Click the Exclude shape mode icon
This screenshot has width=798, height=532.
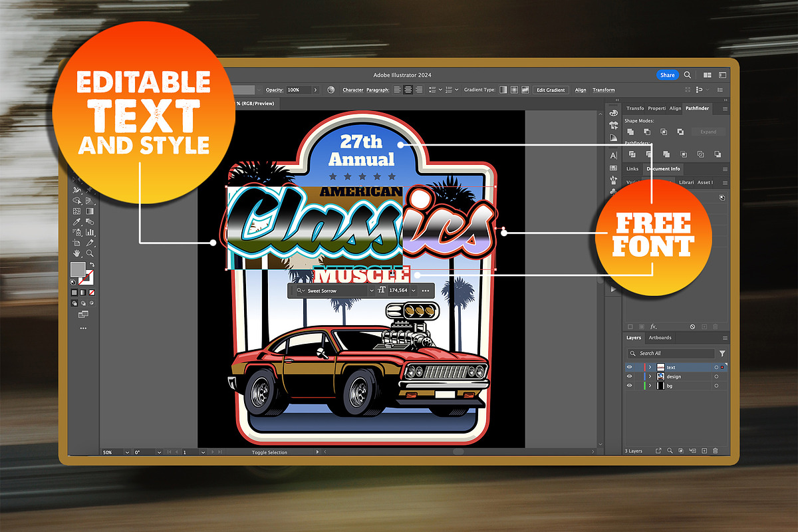click(x=680, y=132)
